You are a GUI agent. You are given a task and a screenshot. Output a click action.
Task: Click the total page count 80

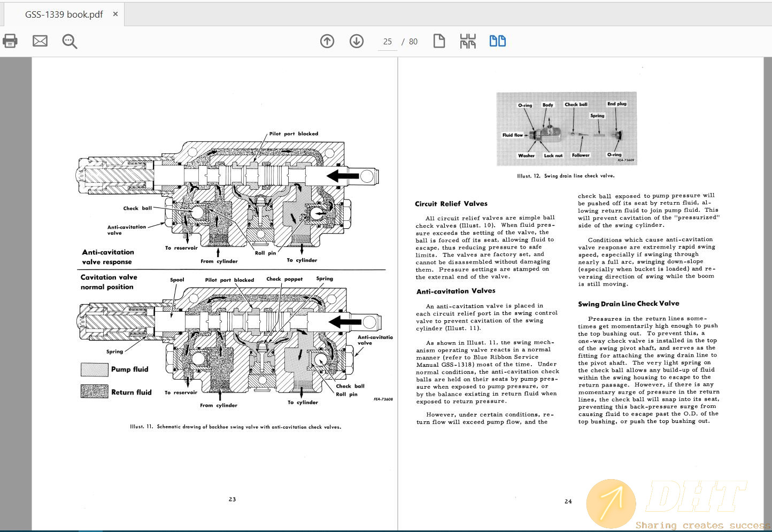413,42
